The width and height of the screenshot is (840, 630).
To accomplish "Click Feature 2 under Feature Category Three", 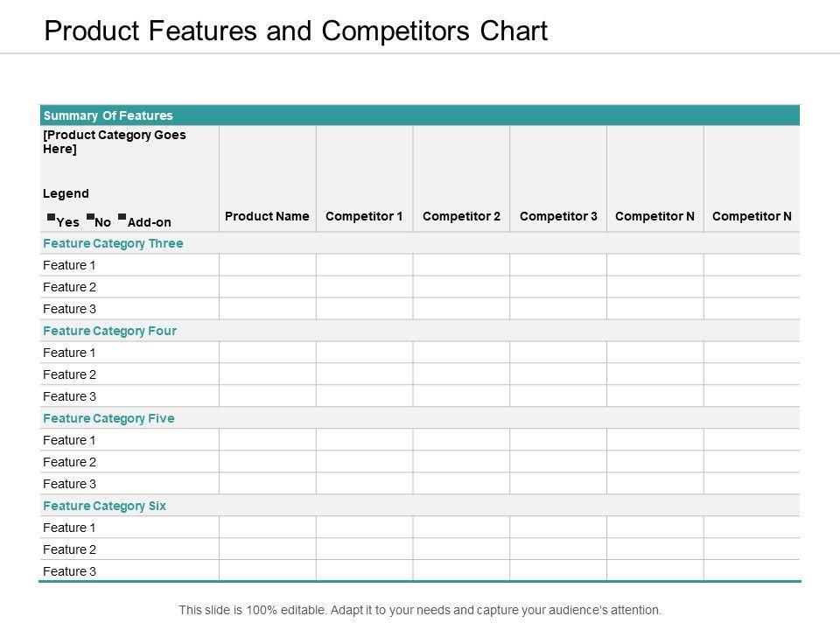I will coord(69,287).
